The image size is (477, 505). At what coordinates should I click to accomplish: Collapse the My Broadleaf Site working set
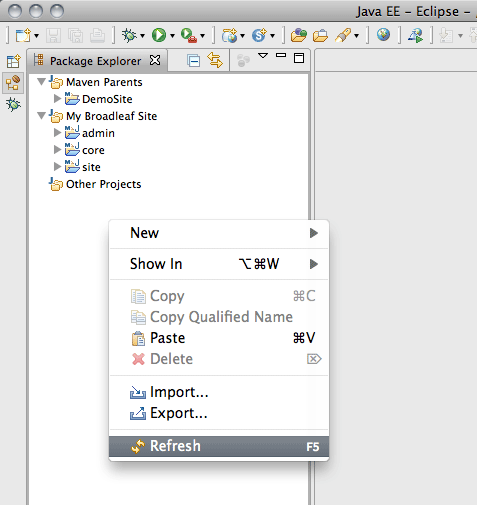click(x=42, y=116)
